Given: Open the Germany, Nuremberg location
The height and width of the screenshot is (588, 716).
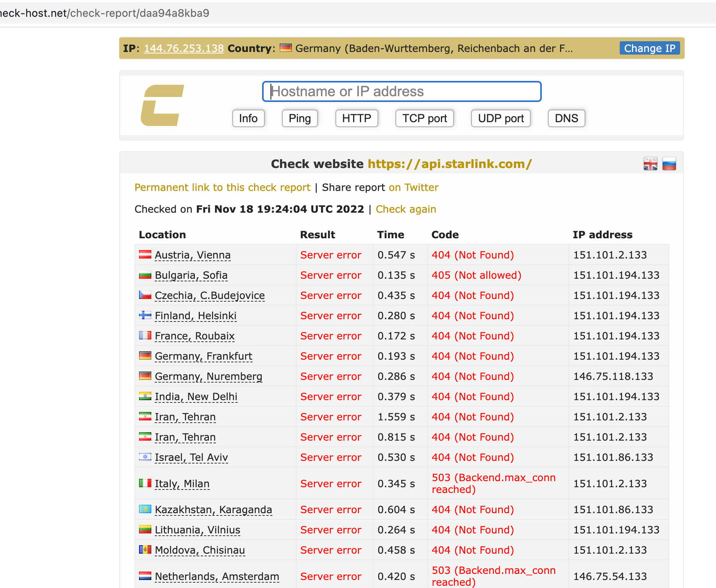Looking at the screenshot, I should [208, 376].
